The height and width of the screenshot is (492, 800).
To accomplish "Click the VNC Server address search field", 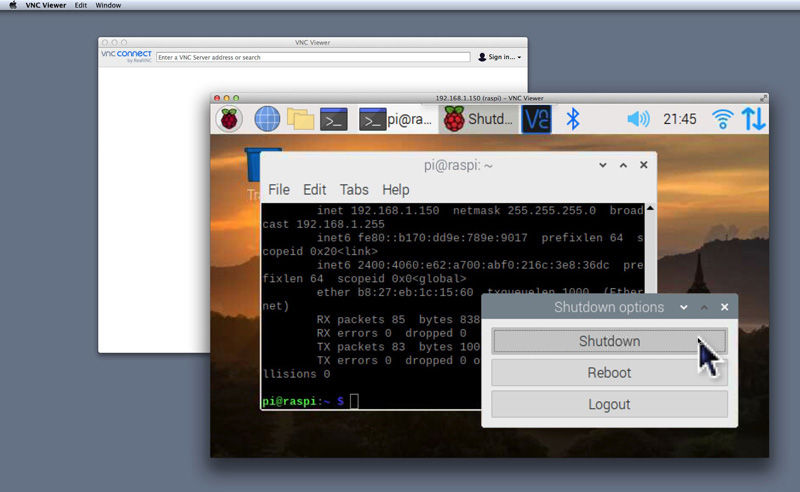I will [x=313, y=57].
